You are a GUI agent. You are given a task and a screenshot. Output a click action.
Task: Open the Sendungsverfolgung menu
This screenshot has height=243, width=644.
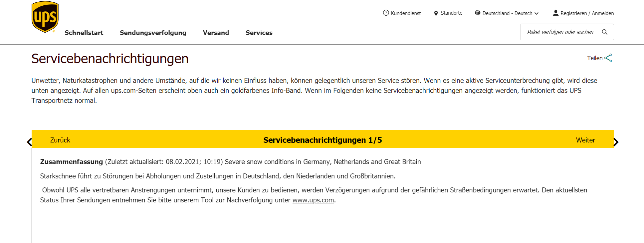pyautogui.click(x=153, y=33)
